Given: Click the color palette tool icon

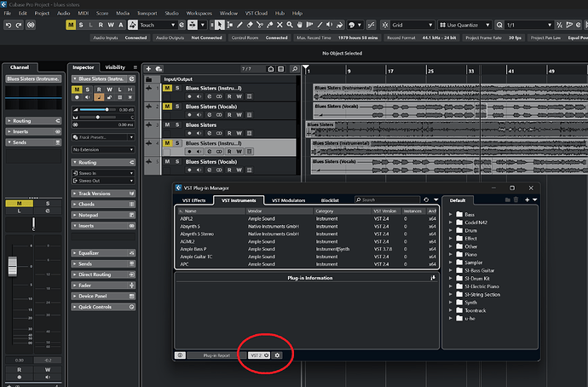Looking at the screenshot, I should [352, 25].
